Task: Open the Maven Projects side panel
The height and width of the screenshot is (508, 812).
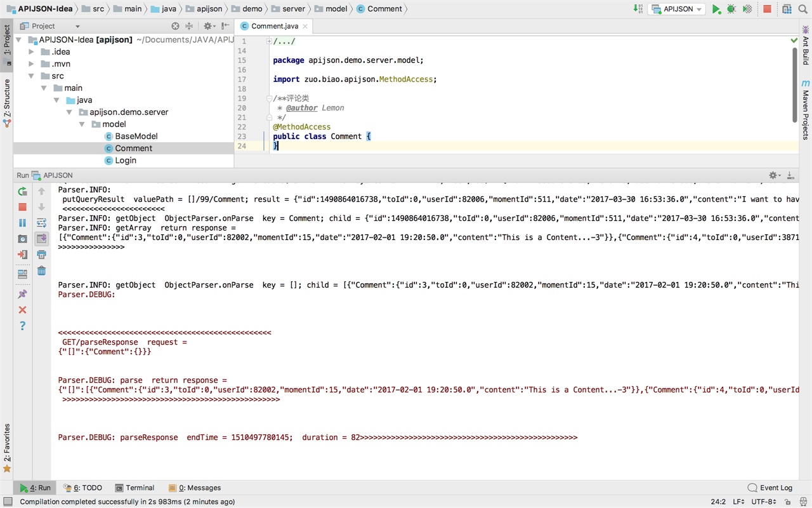Action: pyautogui.click(x=806, y=110)
